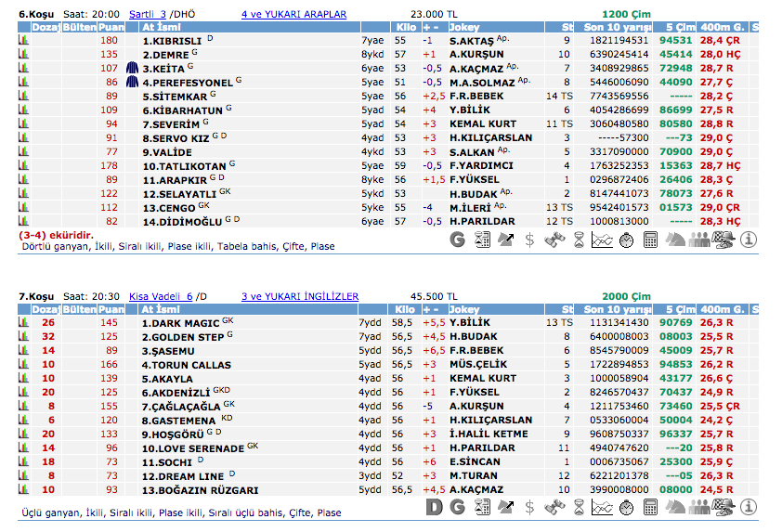This screenshot has height=532, width=782.
Task: Open the 'Şartlı 3' race type link
Action: (148, 15)
